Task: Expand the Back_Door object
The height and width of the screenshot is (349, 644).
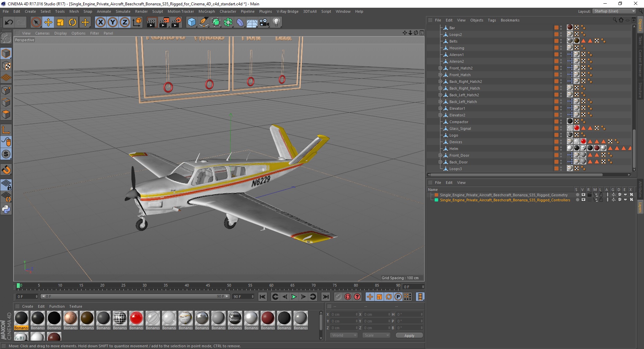Action: point(440,162)
